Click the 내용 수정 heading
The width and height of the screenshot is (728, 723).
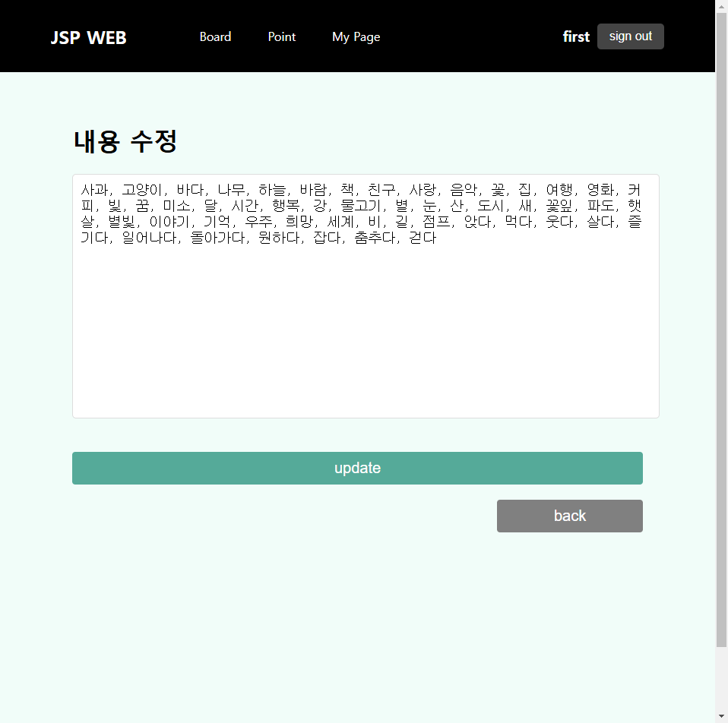[x=125, y=140]
